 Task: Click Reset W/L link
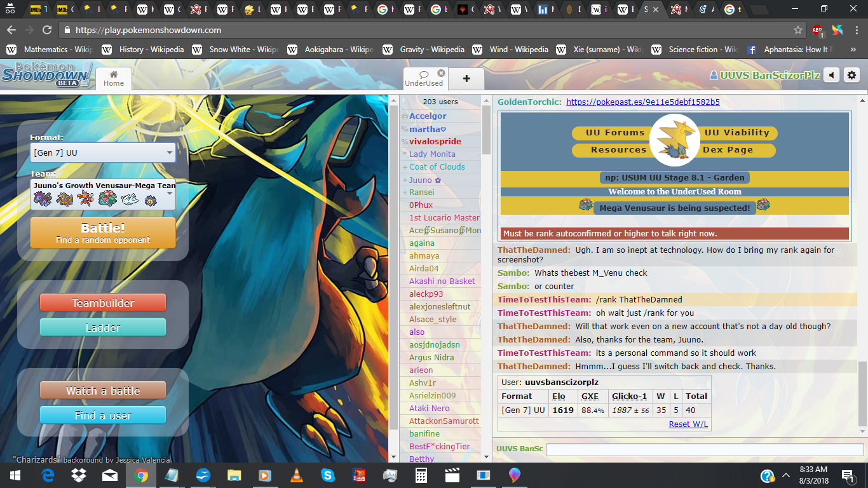tap(688, 424)
